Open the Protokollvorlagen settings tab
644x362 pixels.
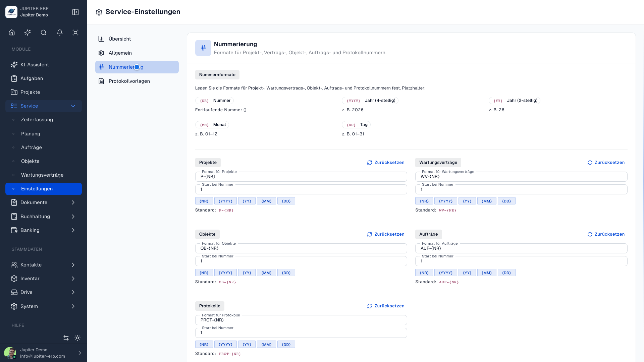click(x=137, y=81)
